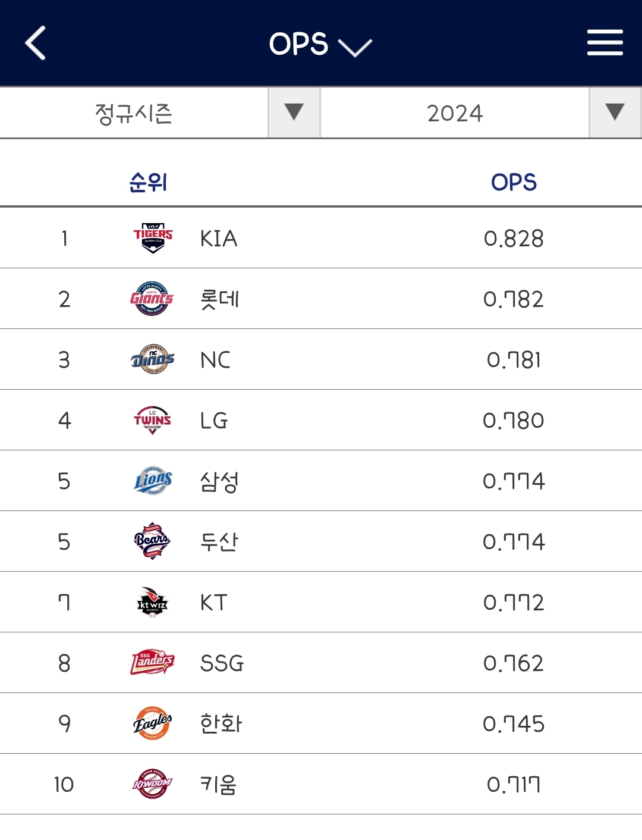Click the KIA Tigers team logo
642x840 pixels.
click(153, 238)
